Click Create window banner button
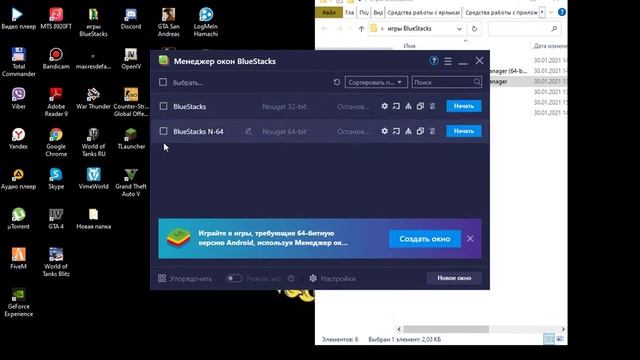The height and width of the screenshot is (360, 640). click(424, 239)
